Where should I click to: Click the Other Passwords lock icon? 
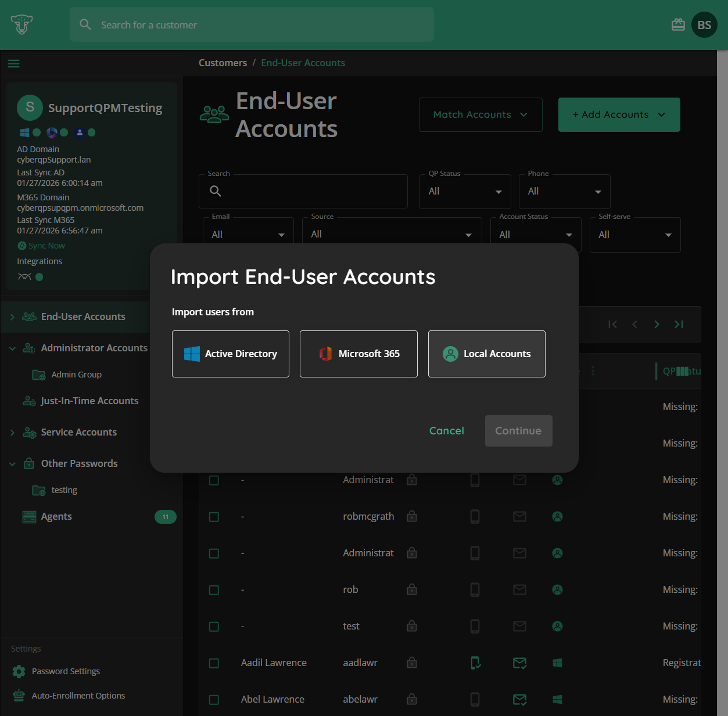click(x=29, y=463)
